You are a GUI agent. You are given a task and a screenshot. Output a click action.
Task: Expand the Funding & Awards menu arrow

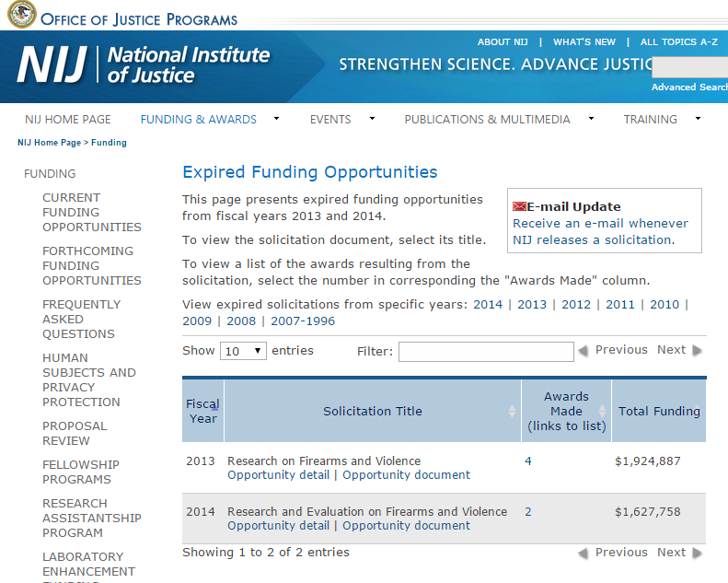coord(277,119)
